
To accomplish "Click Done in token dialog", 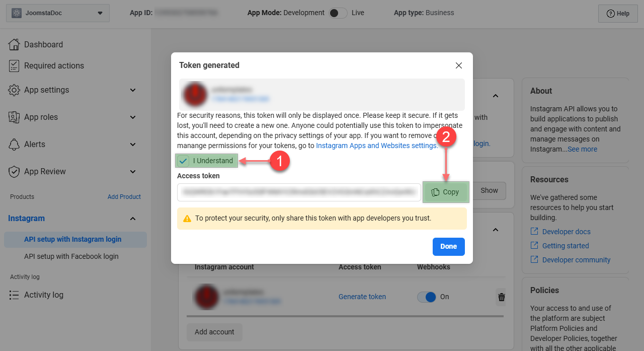I will [449, 246].
